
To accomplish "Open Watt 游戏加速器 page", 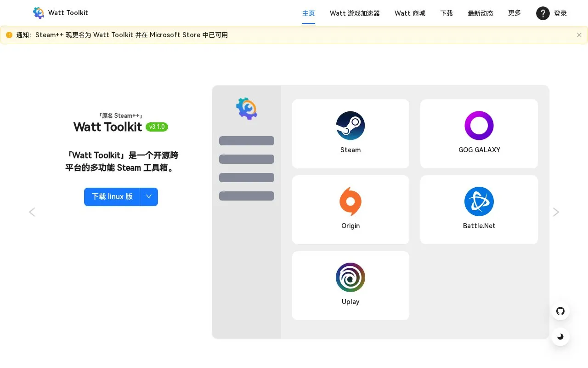I will click(355, 13).
